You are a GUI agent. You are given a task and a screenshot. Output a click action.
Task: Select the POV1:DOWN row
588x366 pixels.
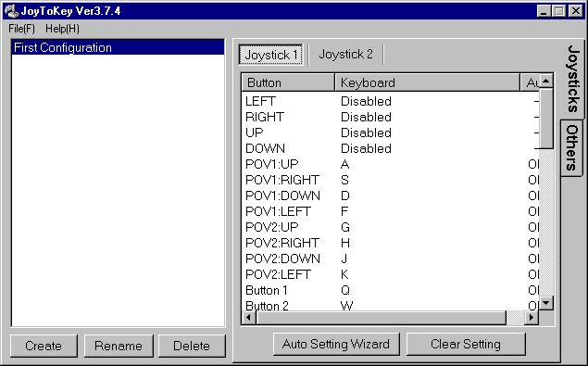[391, 196]
